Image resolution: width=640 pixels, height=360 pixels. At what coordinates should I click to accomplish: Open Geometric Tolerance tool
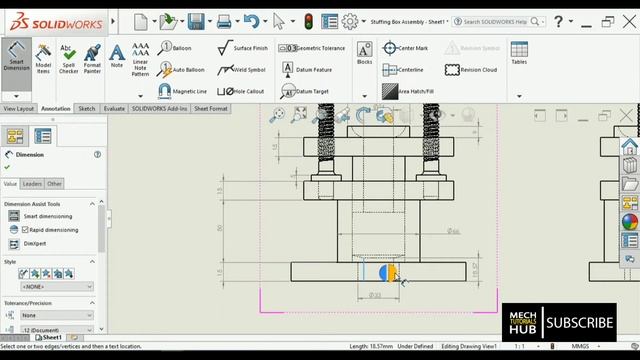(x=311, y=48)
